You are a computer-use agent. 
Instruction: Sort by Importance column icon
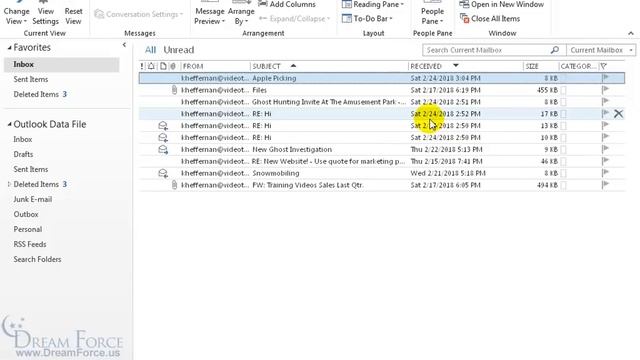pos(142,66)
